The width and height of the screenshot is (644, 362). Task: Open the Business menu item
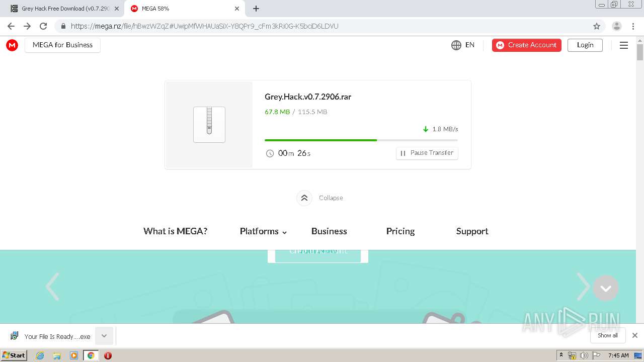coord(329,231)
